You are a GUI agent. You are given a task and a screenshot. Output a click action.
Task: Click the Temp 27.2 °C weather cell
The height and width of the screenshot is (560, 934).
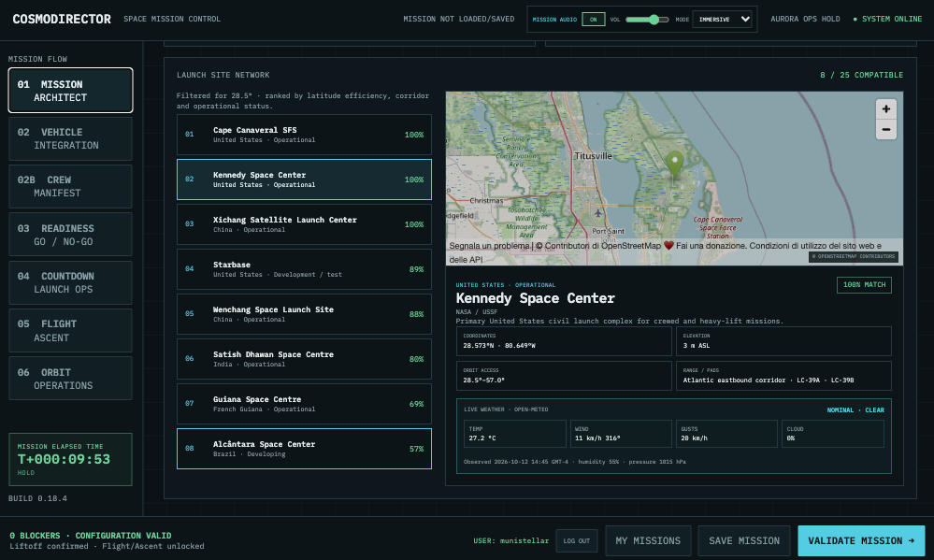pos(514,434)
